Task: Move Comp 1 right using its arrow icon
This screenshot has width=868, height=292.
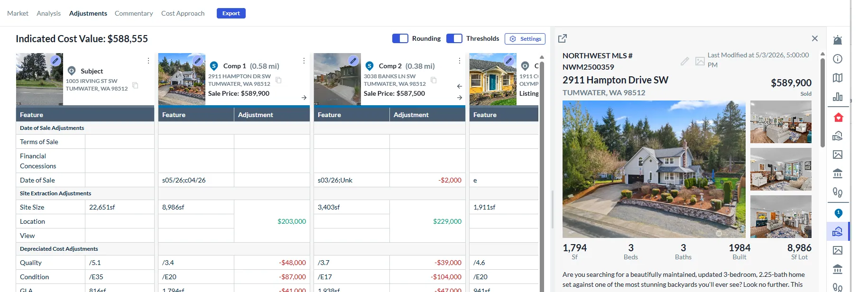Action: pyautogui.click(x=304, y=98)
